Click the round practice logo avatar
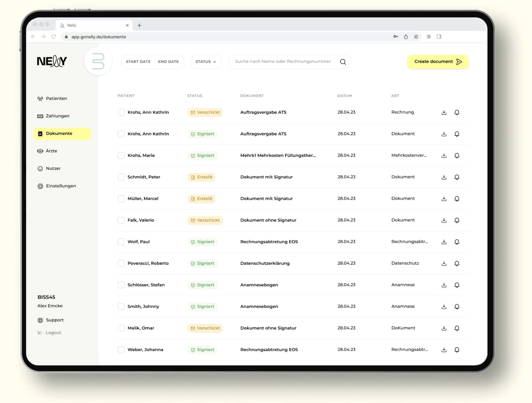532x403 pixels. tap(98, 61)
